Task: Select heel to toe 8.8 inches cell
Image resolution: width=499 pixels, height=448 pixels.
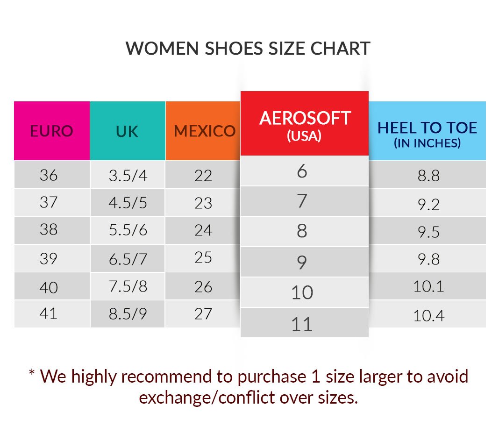Action: (x=428, y=176)
